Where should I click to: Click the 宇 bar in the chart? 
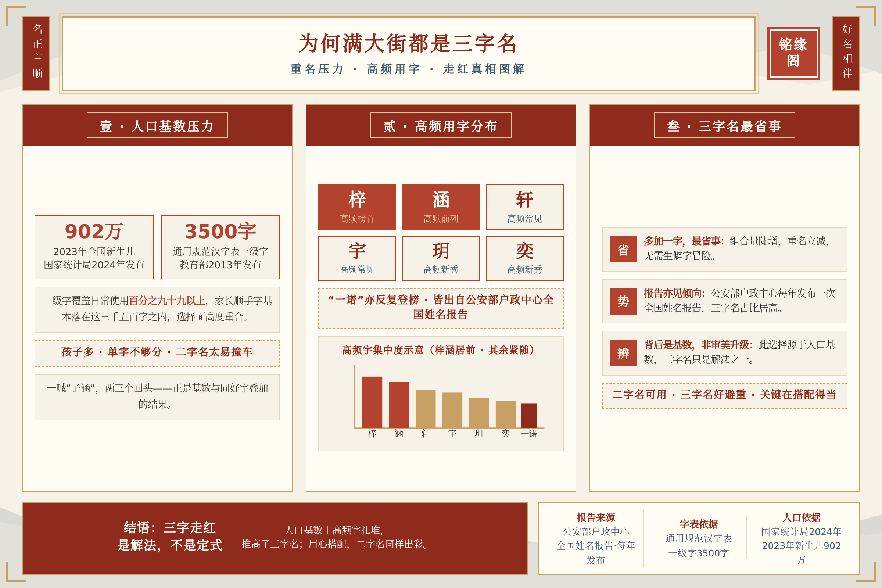452,410
